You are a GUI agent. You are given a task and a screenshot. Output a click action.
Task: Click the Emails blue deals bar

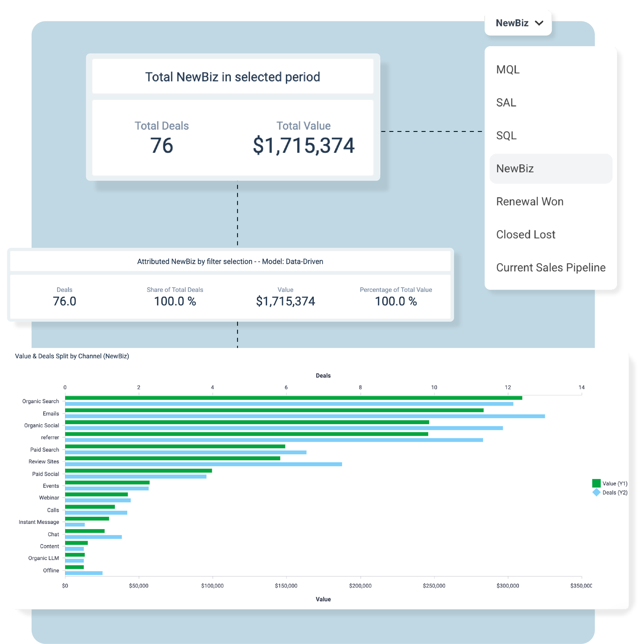[305, 416]
